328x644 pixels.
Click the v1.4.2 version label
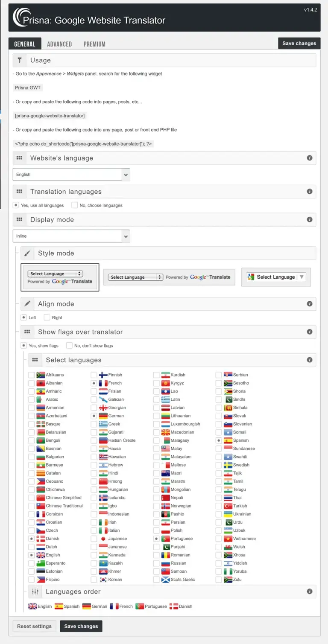point(310,10)
